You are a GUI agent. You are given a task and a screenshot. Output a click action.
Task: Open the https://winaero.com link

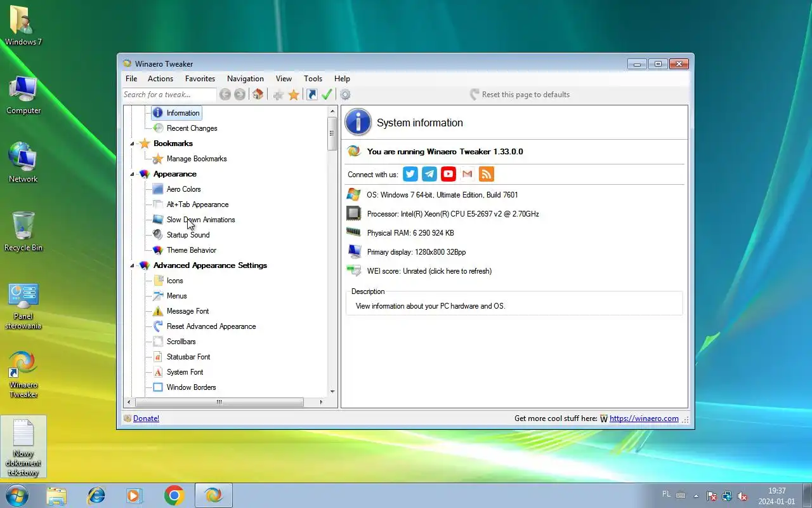[644, 418]
